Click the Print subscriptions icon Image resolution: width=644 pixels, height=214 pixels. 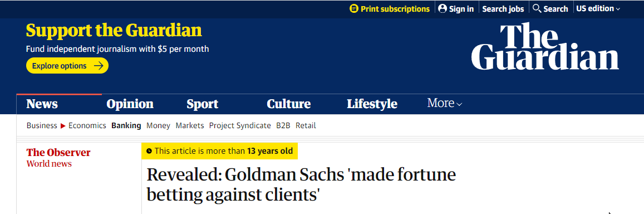pos(353,9)
